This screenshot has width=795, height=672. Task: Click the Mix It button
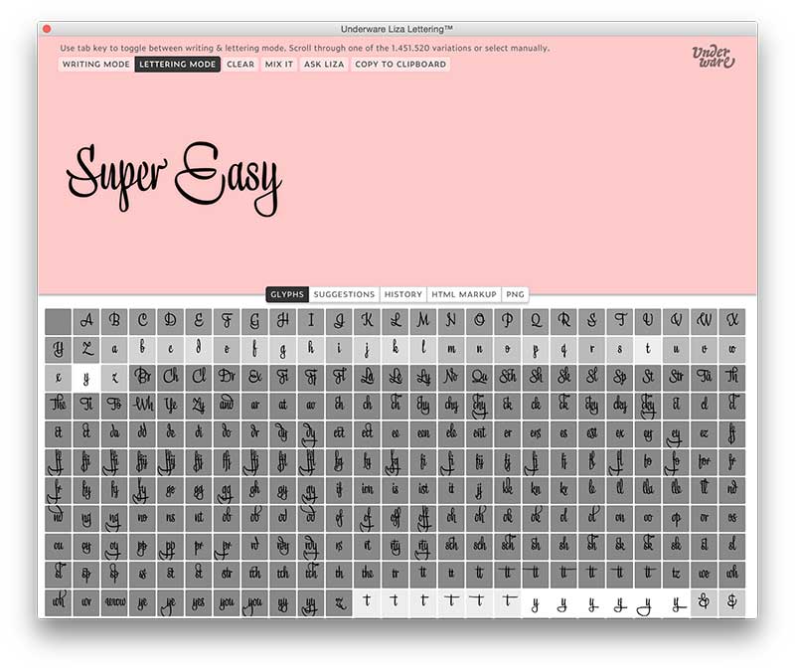[279, 65]
